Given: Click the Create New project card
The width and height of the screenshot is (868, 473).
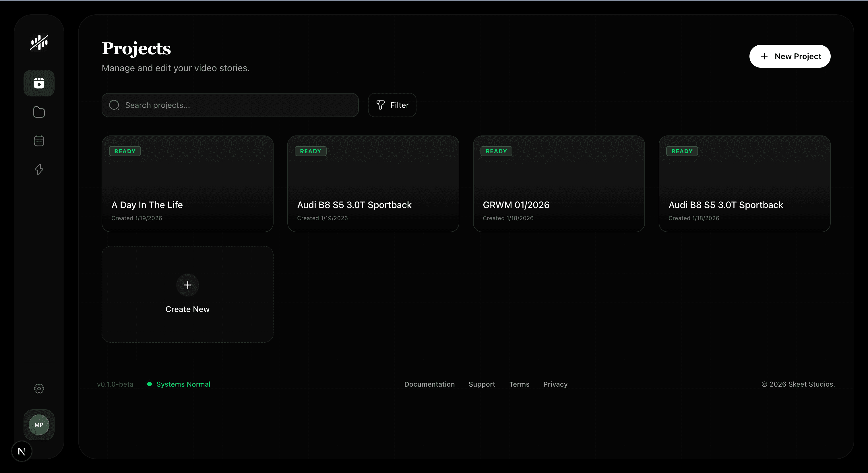Looking at the screenshot, I should [x=187, y=294].
